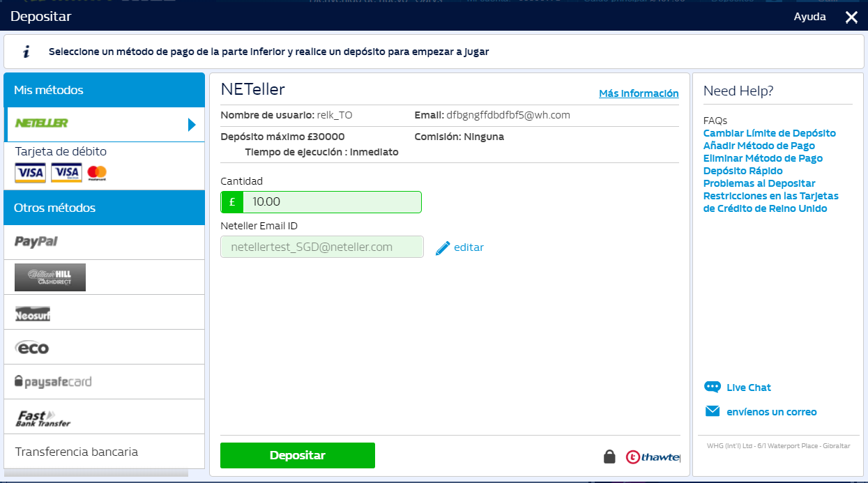Image resolution: width=868 pixels, height=483 pixels.
Task: Open Problemas al Depositar FAQ
Action: pyautogui.click(x=759, y=183)
